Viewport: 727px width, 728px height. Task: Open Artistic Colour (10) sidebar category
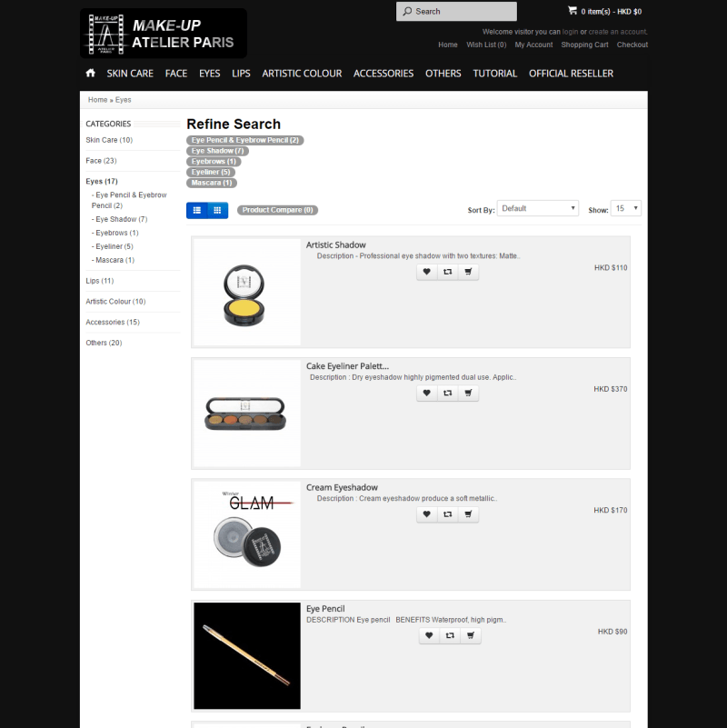click(115, 302)
